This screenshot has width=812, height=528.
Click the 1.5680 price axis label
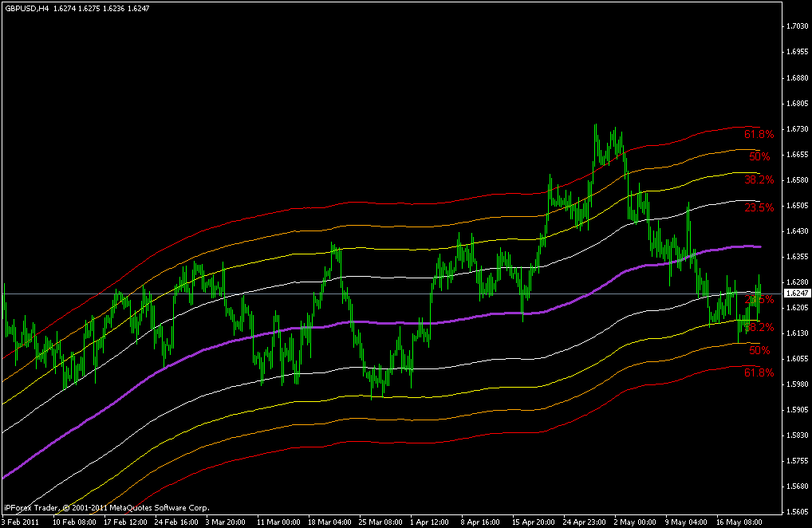[797, 487]
